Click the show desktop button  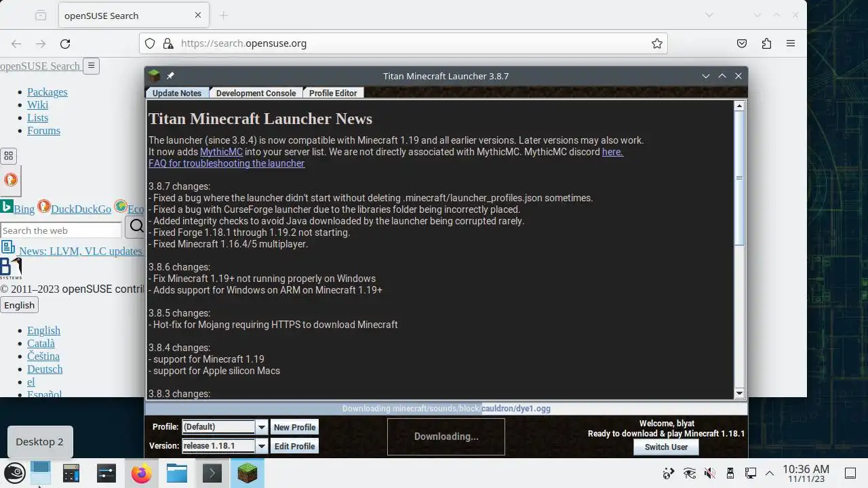[x=850, y=473]
